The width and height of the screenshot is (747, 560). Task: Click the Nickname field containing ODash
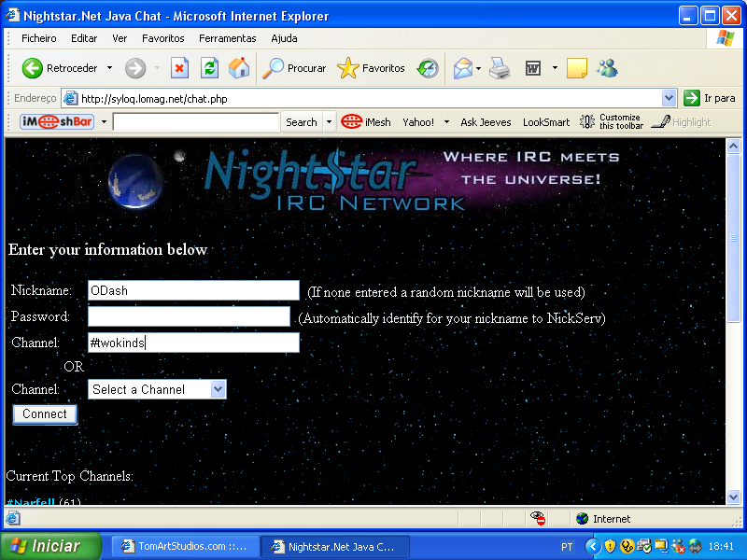[x=193, y=290]
